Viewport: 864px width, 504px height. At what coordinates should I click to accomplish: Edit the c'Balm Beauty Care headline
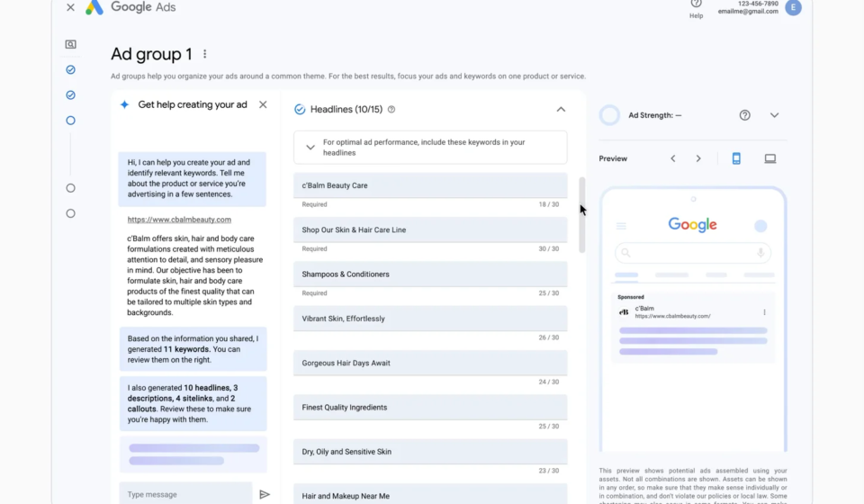pos(430,185)
